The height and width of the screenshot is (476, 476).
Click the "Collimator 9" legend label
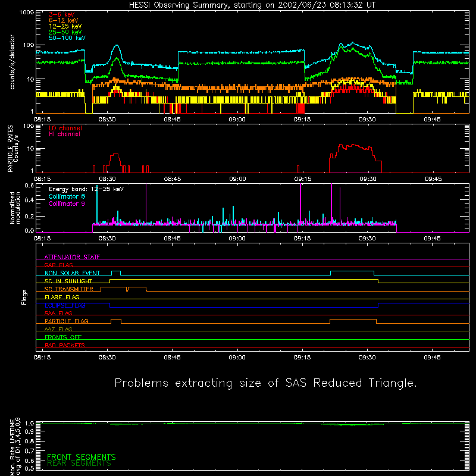[x=67, y=203]
